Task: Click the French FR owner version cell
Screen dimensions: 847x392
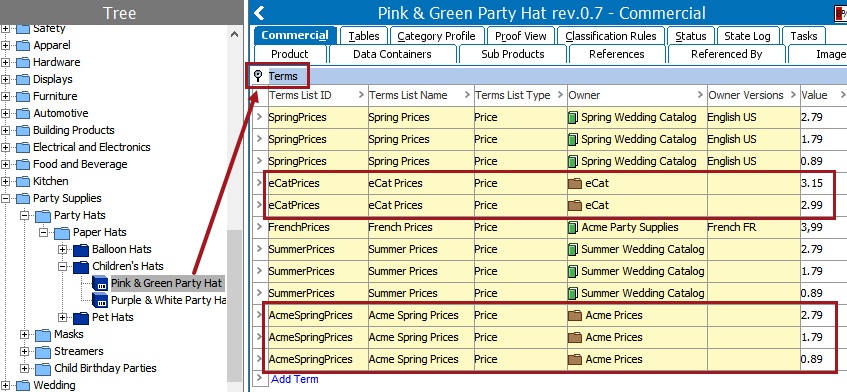Action: (754, 227)
